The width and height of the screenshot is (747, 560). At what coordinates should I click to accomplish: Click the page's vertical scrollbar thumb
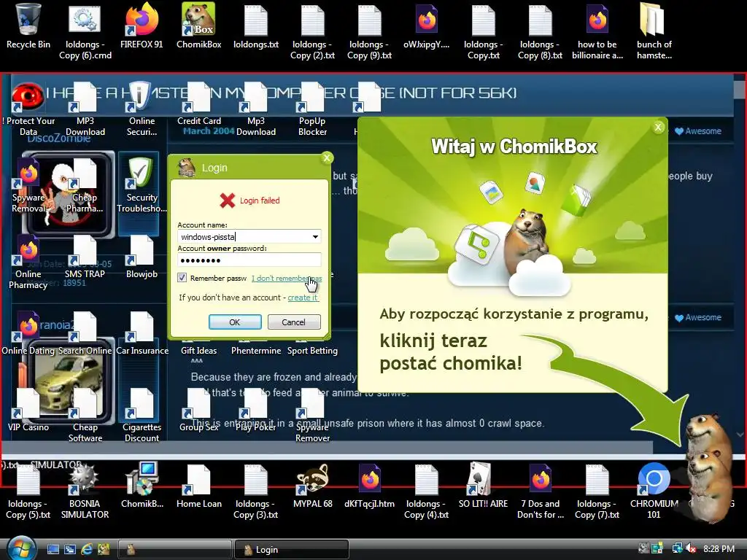[x=739, y=88]
